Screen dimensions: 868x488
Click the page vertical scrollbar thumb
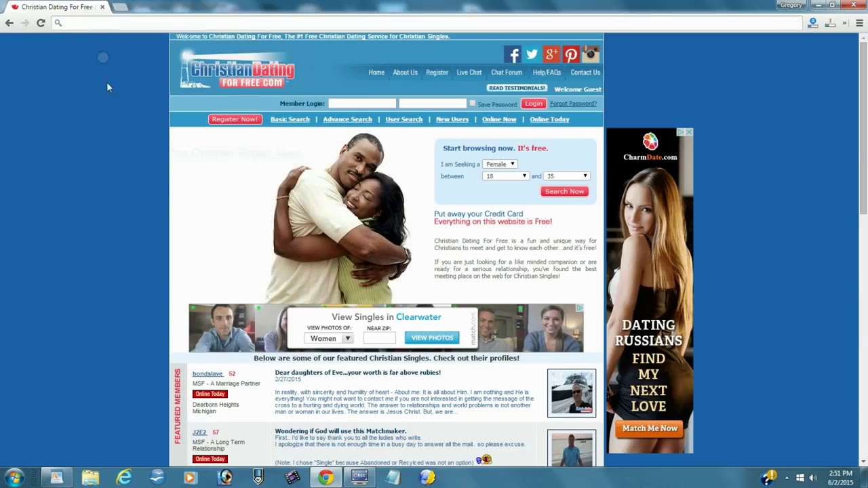(863, 129)
